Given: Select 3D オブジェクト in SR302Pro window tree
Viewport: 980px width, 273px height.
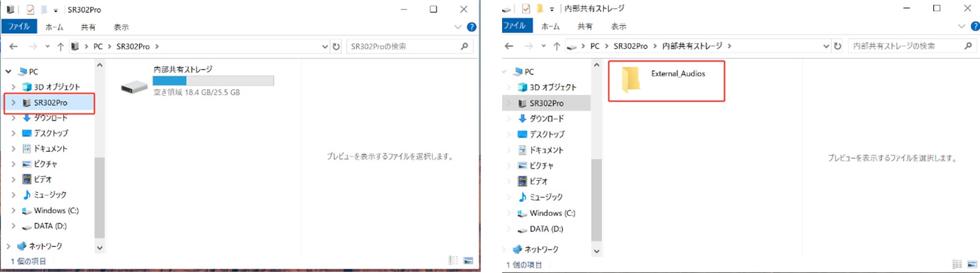Looking at the screenshot, I should click(x=56, y=87).
